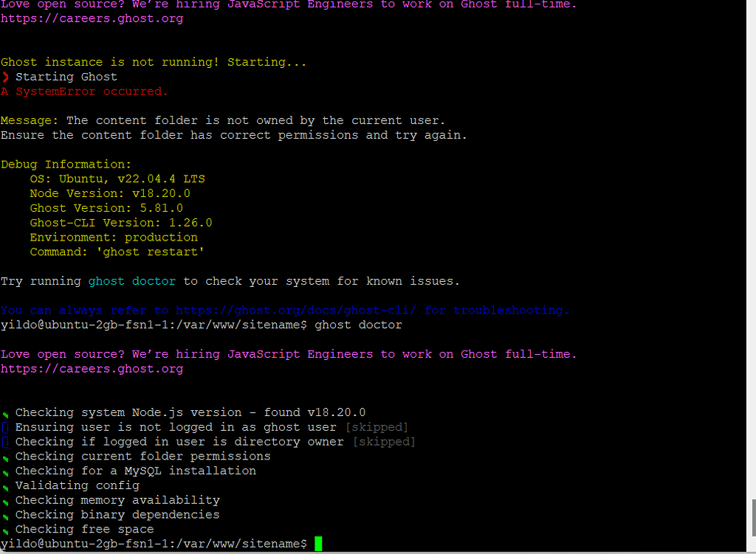This screenshot has height=554, width=756.
Task: Click the skipped indicator on 'Ensuring user is not logged in'
Action: pyautogui.click(x=377, y=427)
